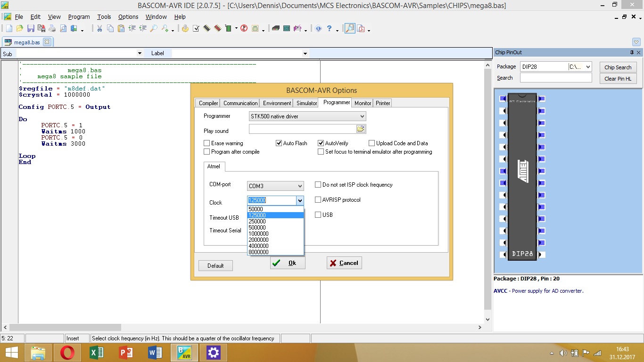
Task: Choose 1000000 in Clock list
Action: coord(275,234)
